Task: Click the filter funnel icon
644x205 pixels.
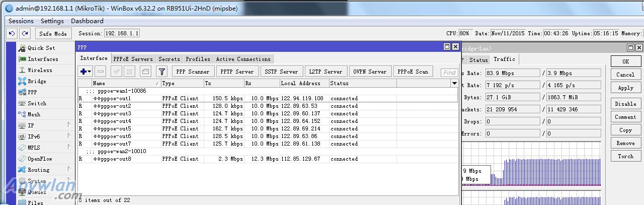Action: (x=162, y=72)
